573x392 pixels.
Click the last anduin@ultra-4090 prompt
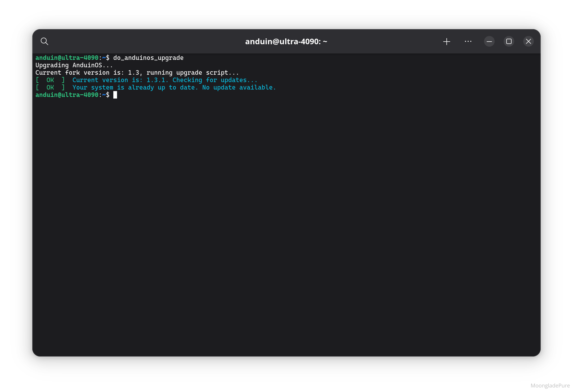tap(67, 95)
